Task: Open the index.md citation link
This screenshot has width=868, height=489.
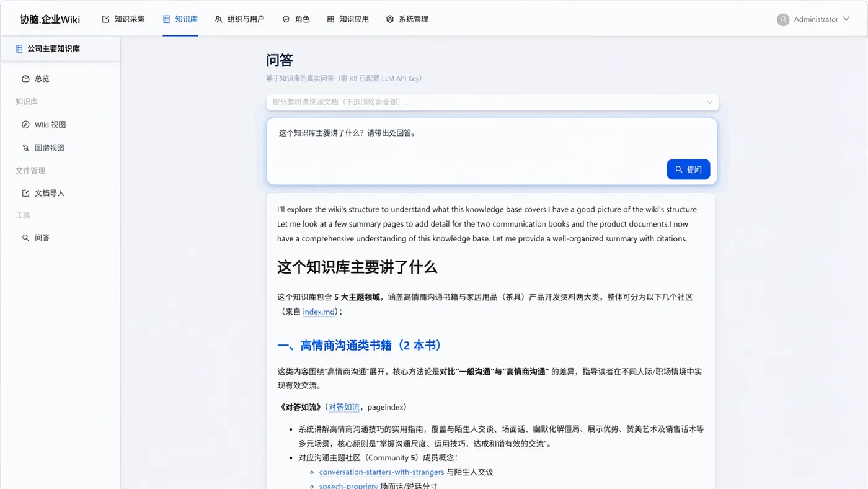Action: [319, 312]
